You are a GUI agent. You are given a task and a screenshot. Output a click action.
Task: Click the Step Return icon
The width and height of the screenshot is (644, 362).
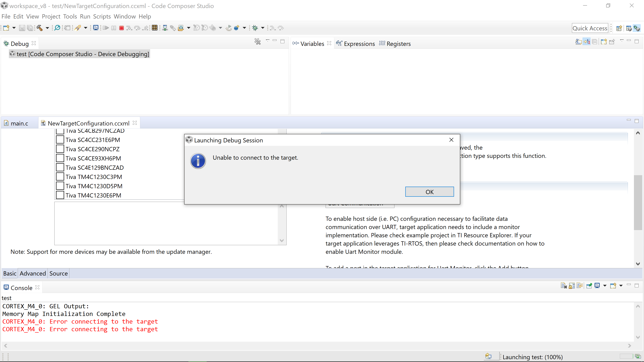(x=146, y=28)
